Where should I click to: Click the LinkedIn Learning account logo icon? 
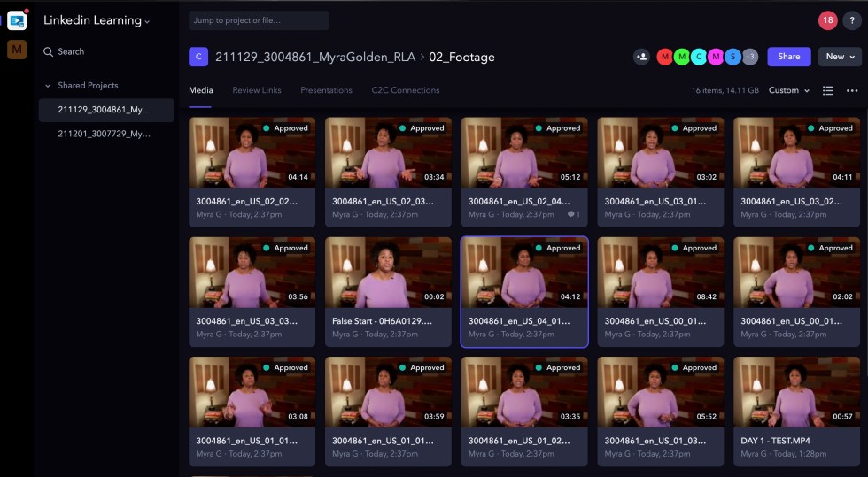(17, 19)
